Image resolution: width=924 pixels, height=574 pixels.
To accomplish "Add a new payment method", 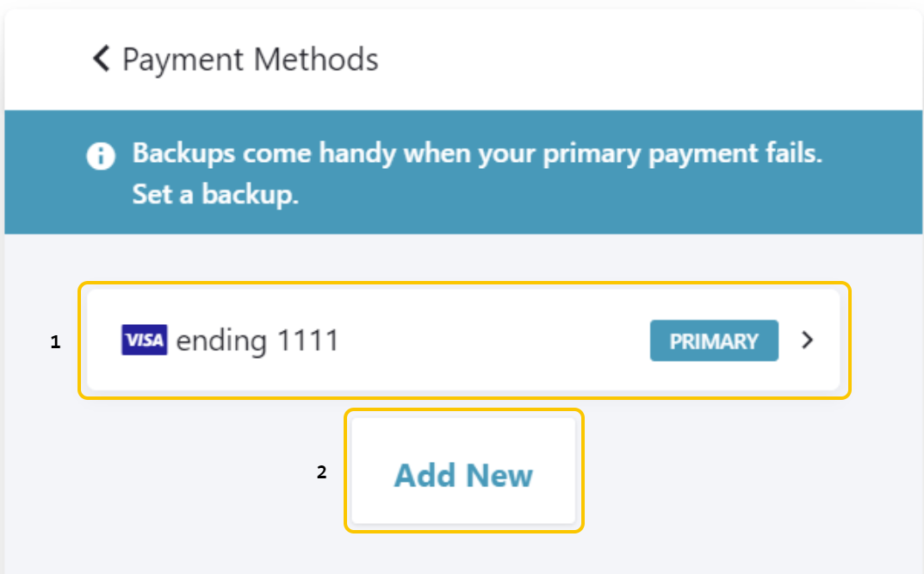I will 463,471.
